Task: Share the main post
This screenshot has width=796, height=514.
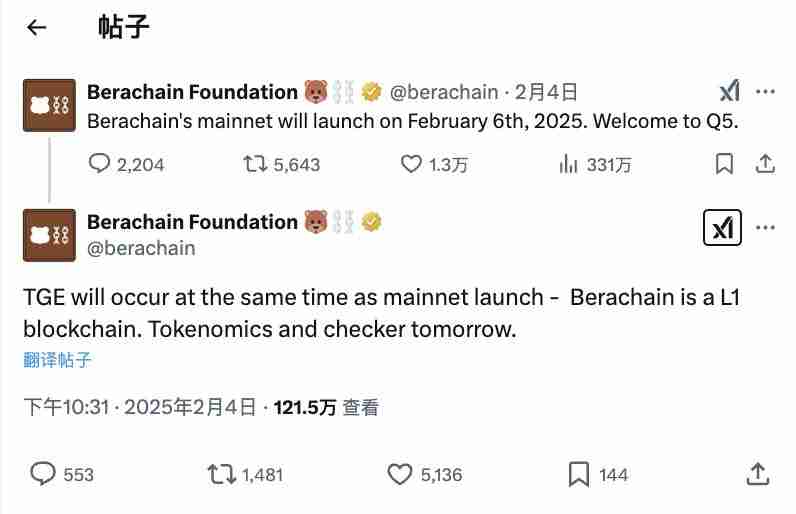Action: click(x=757, y=473)
